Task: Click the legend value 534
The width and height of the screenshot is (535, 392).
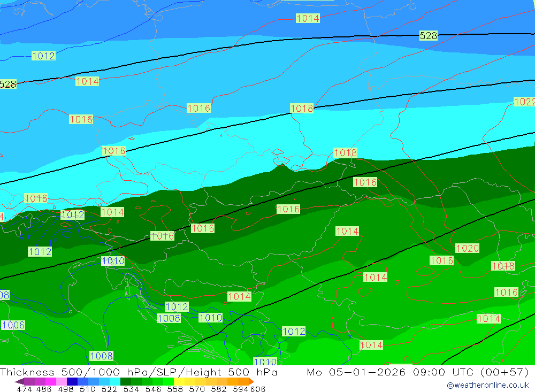Action: pyautogui.click(x=131, y=389)
